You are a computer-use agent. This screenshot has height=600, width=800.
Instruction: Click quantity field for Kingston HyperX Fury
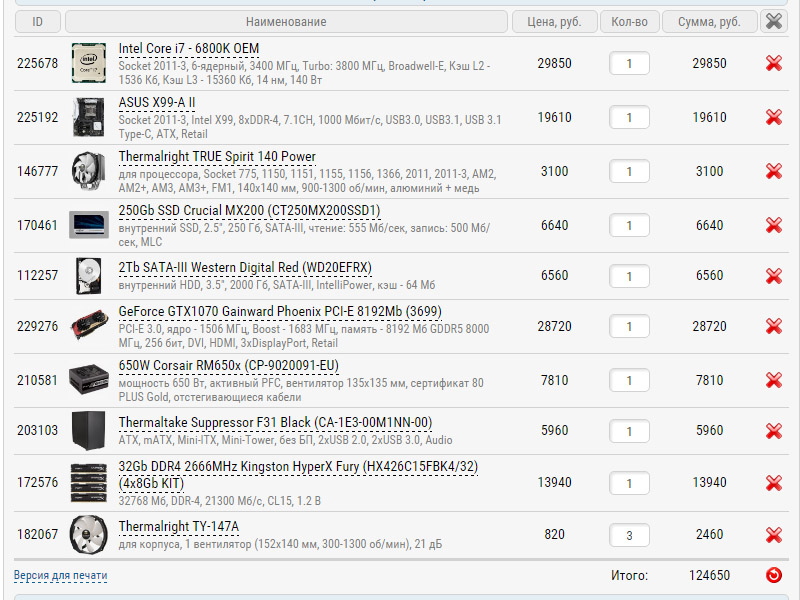click(x=629, y=483)
